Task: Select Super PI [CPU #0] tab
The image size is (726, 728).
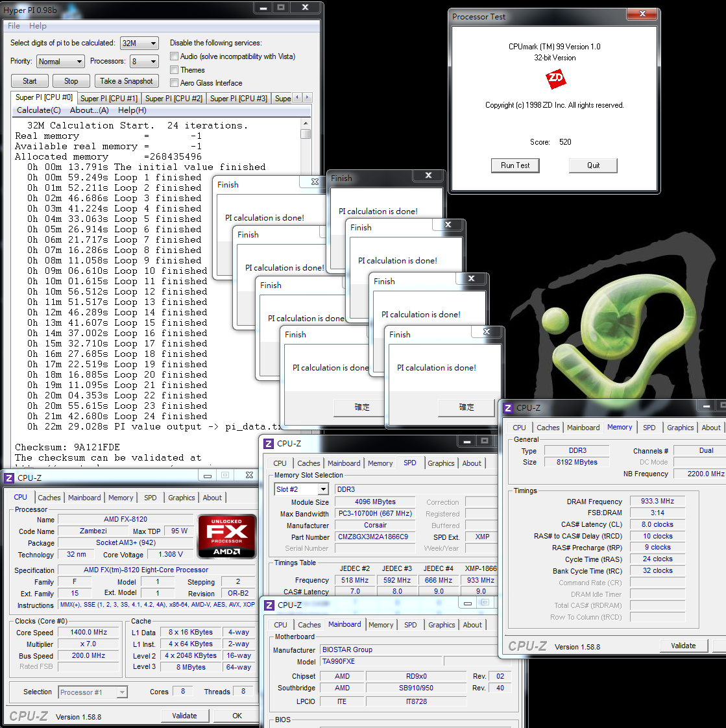Action: (x=44, y=97)
